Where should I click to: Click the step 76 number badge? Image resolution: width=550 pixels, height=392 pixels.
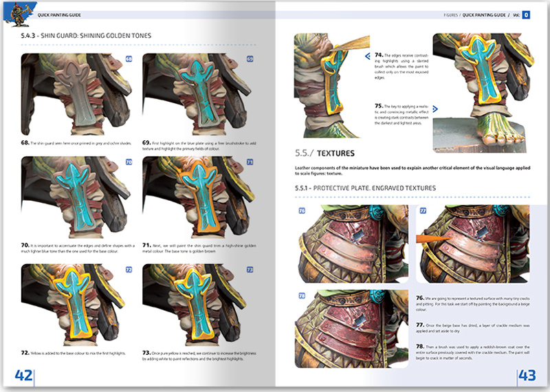click(302, 210)
